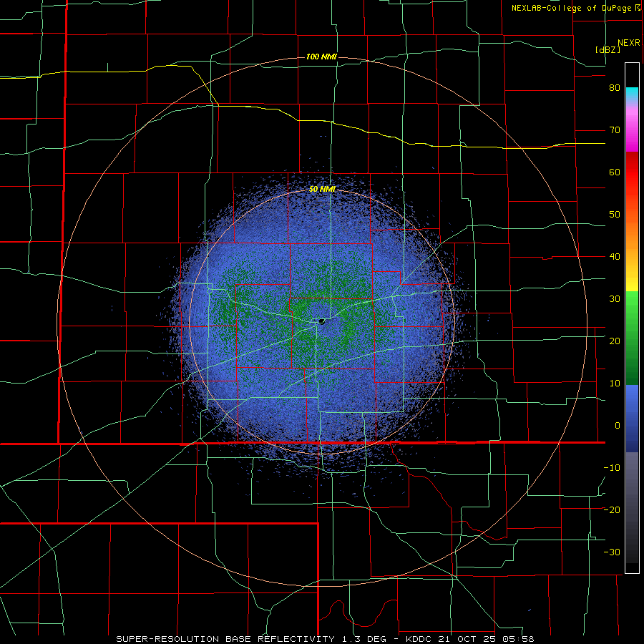Viewport: 644px width, 644px height.
Task: Click the -20 value on the dBZ scale
Action: [612, 509]
